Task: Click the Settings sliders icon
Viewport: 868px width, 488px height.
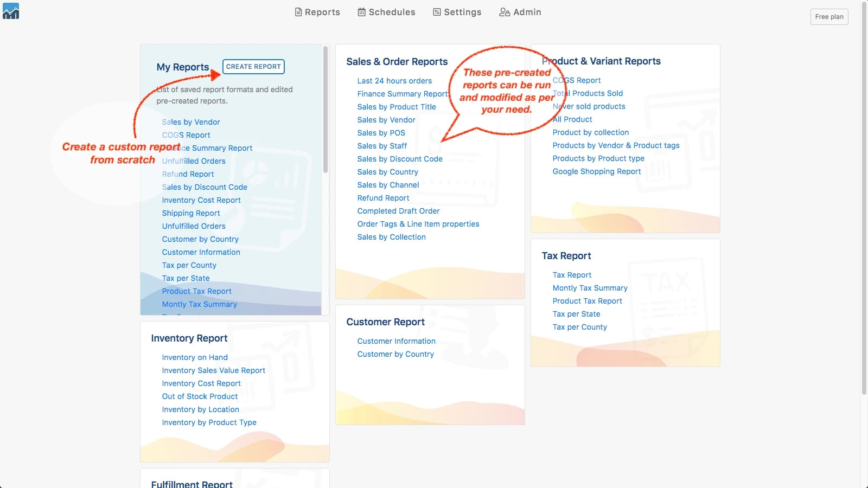Action: (437, 12)
